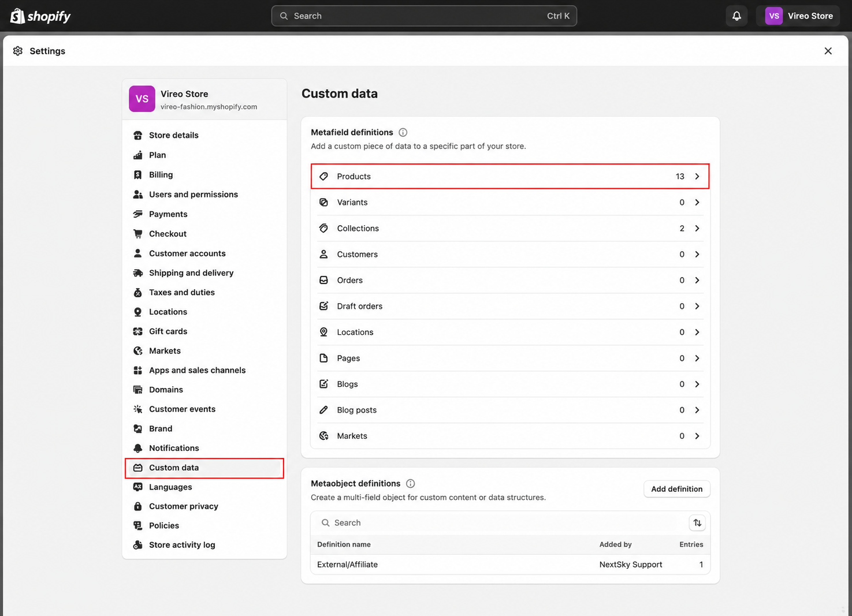The image size is (852, 616).
Task: Click the Add definition button
Action: point(676,489)
